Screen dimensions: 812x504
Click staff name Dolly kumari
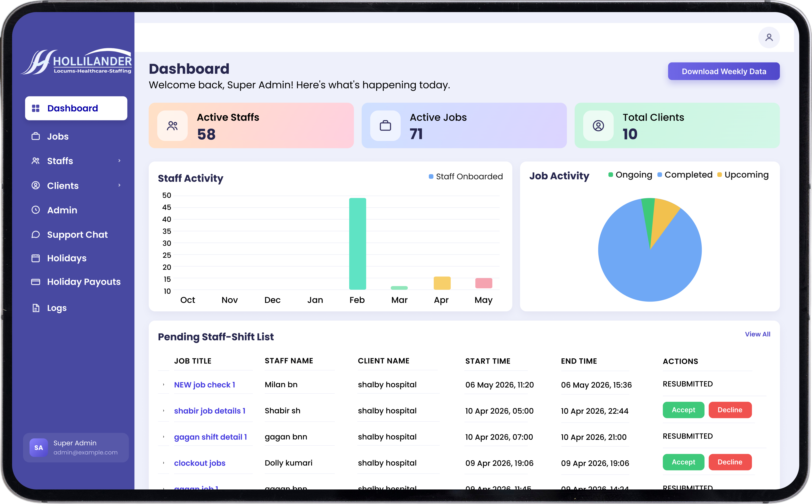(289, 463)
